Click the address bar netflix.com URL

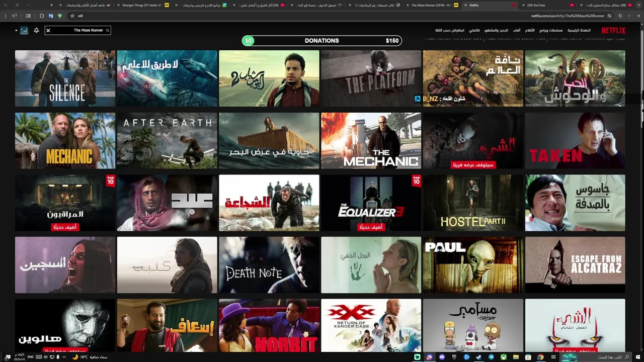[x=568, y=16]
